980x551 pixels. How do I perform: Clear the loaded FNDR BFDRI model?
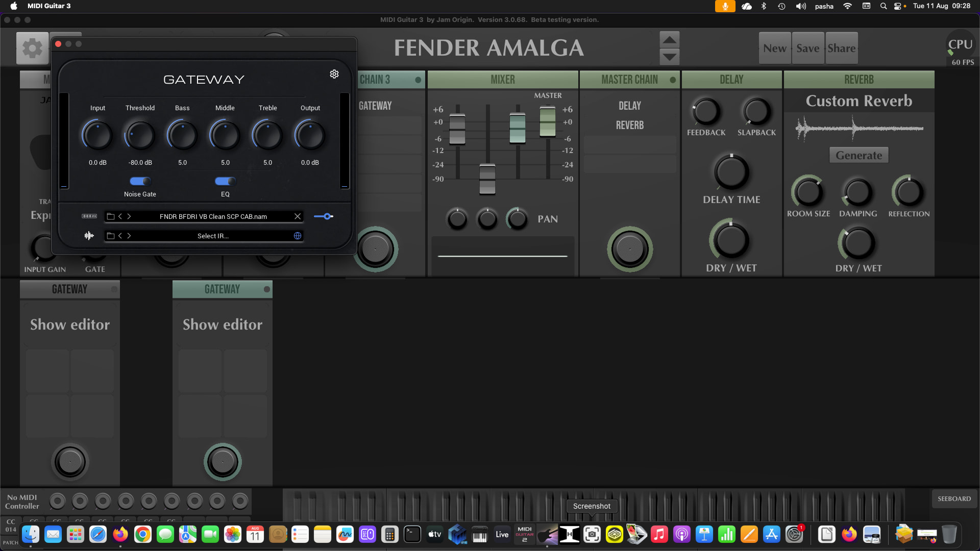pyautogui.click(x=298, y=216)
